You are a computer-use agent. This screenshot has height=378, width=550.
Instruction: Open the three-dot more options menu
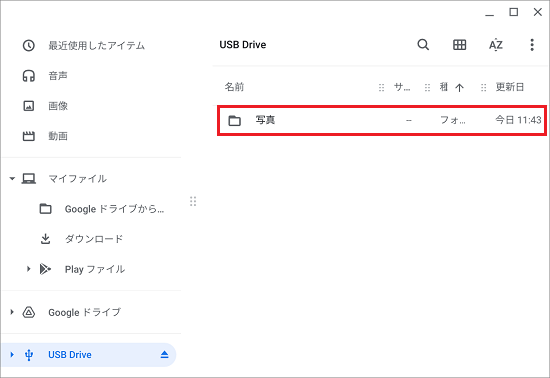click(x=532, y=45)
